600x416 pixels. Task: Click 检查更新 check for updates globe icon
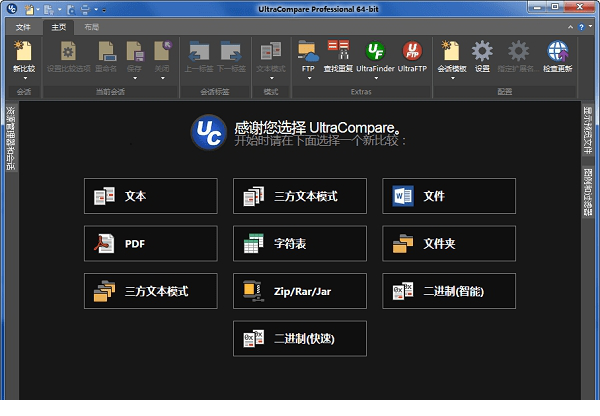point(558,51)
